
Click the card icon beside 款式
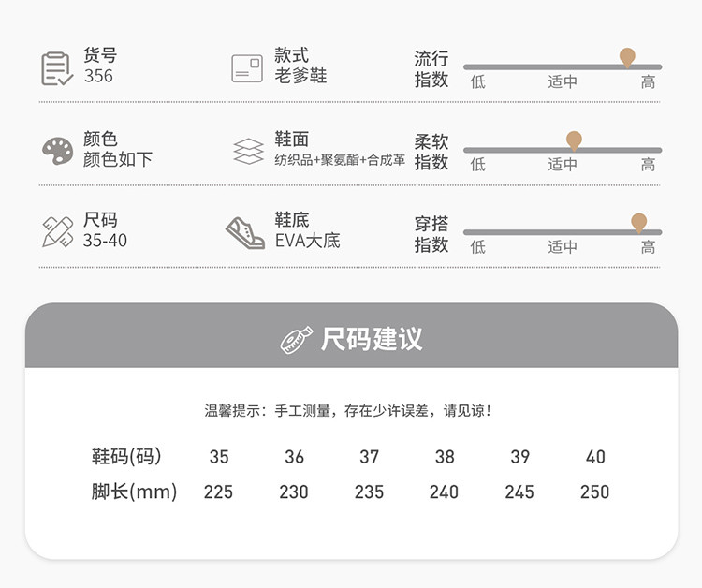[x=247, y=68]
